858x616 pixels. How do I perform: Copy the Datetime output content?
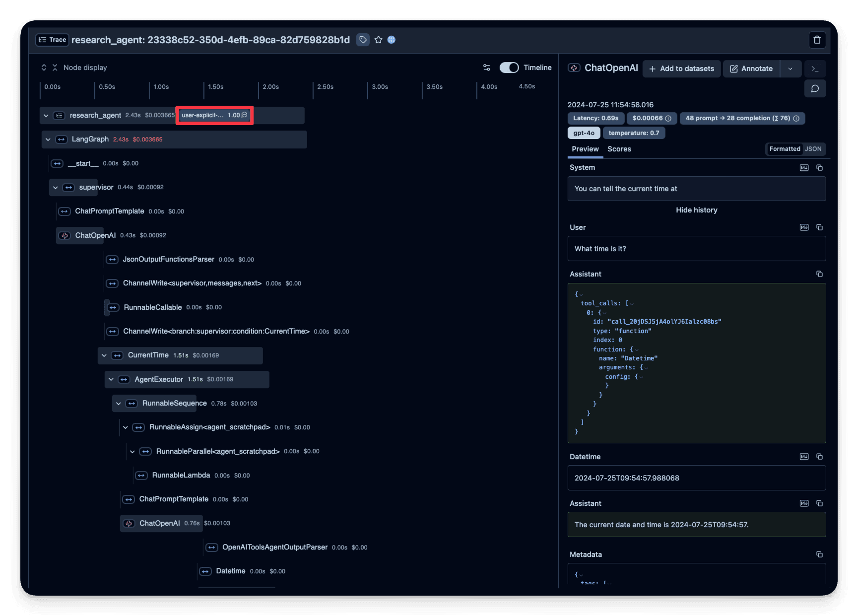point(819,457)
